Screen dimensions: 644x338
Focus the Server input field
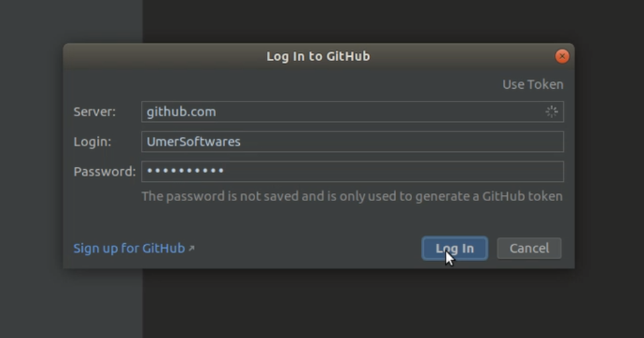[352, 112]
